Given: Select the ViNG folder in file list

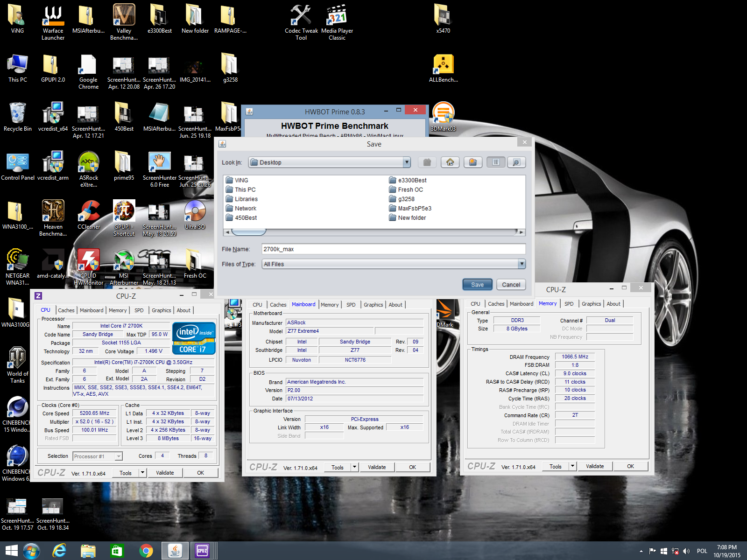Looking at the screenshot, I should pos(237,180).
